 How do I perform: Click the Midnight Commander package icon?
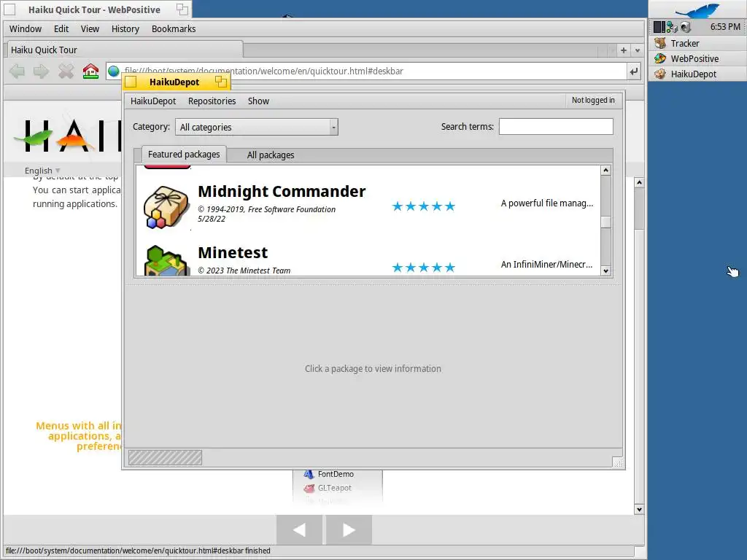click(x=166, y=206)
